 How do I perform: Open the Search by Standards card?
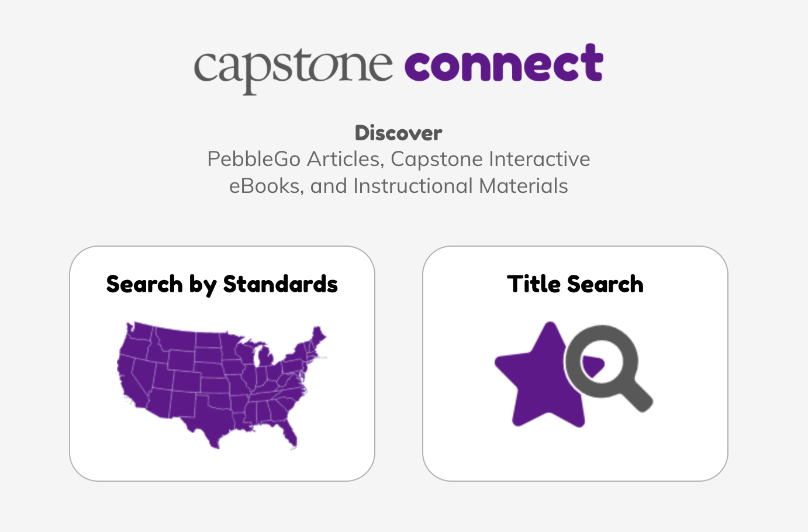(222, 364)
